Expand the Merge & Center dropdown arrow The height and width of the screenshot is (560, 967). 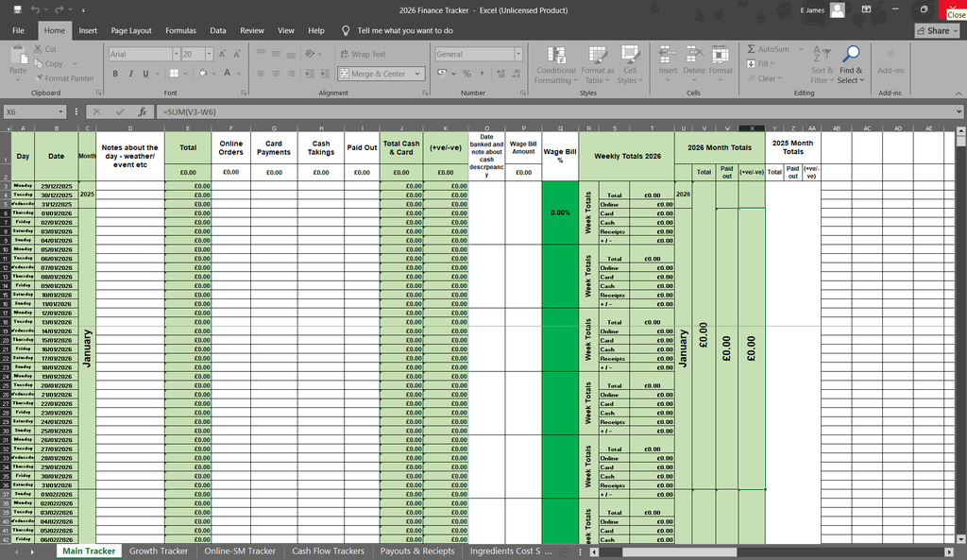pyautogui.click(x=418, y=74)
